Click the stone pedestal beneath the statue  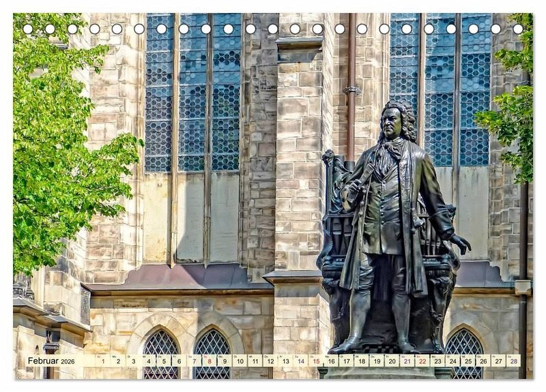click(379, 372)
